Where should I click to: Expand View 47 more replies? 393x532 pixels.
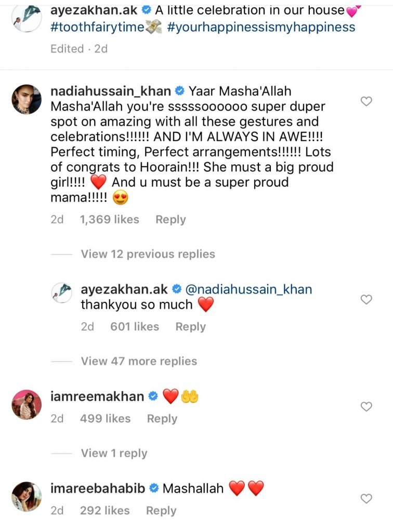coord(139,361)
